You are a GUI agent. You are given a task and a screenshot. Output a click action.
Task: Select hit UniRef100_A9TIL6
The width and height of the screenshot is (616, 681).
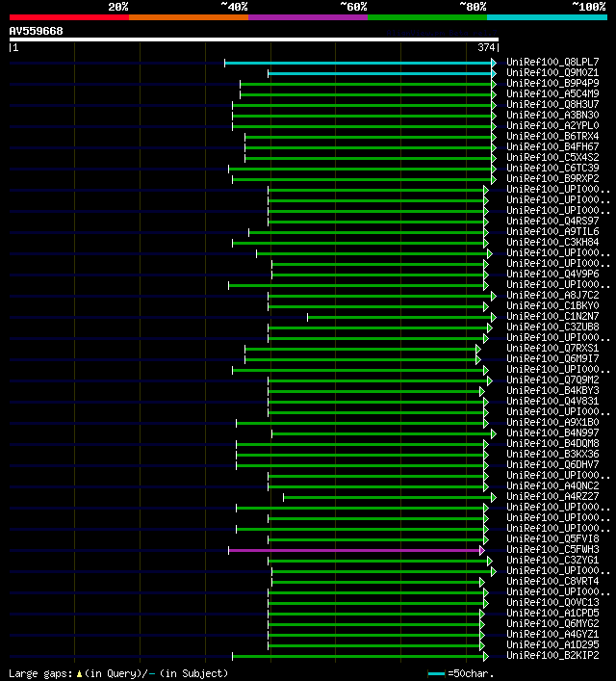click(x=552, y=231)
